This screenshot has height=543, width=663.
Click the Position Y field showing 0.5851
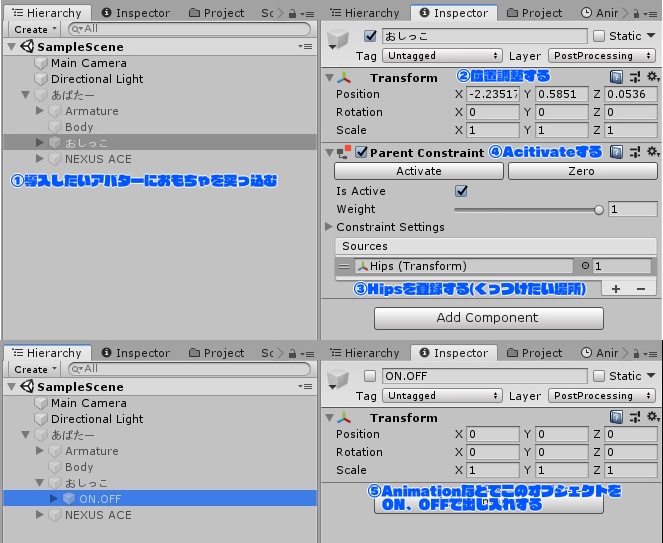tap(562, 94)
